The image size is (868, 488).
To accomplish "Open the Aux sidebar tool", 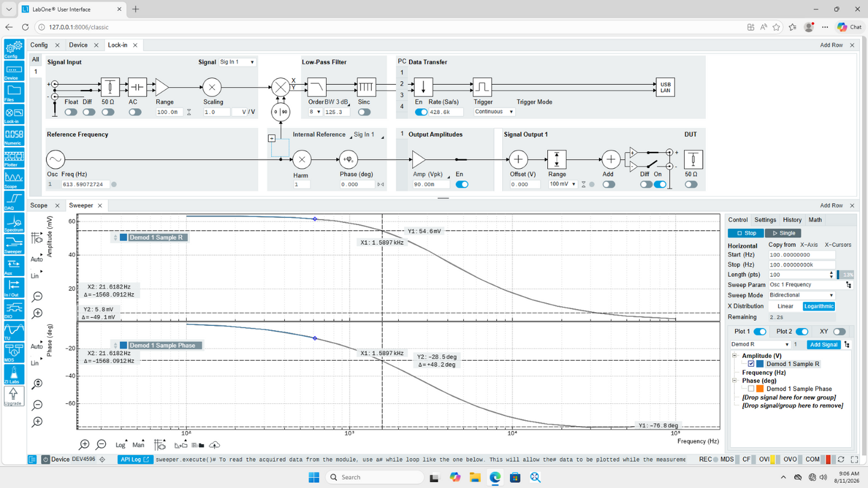I will click(13, 266).
